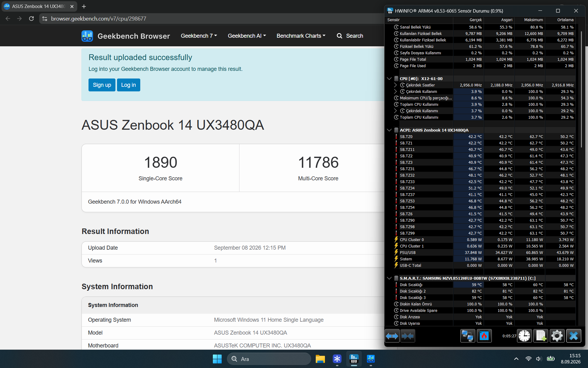The height and width of the screenshot is (368, 588).
Task: Close sensors with the blue X icon
Action: (x=574, y=336)
